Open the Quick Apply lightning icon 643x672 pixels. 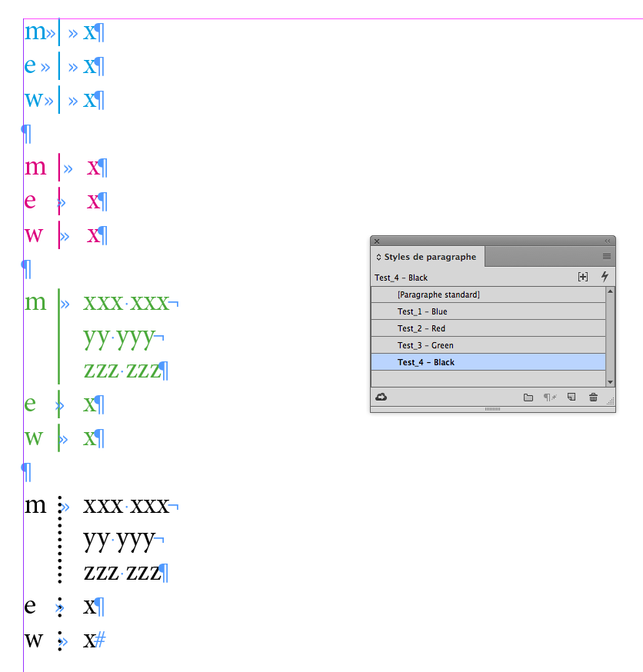point(605,277)
